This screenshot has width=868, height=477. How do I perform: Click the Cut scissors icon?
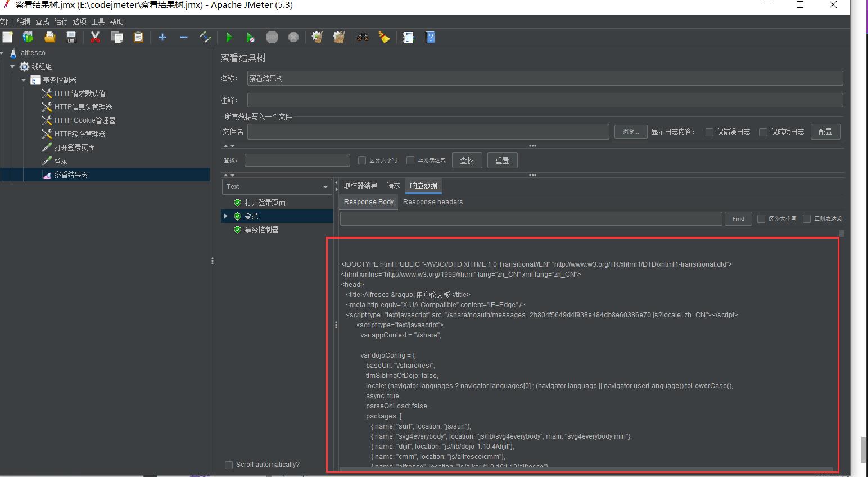click(95, 37)
